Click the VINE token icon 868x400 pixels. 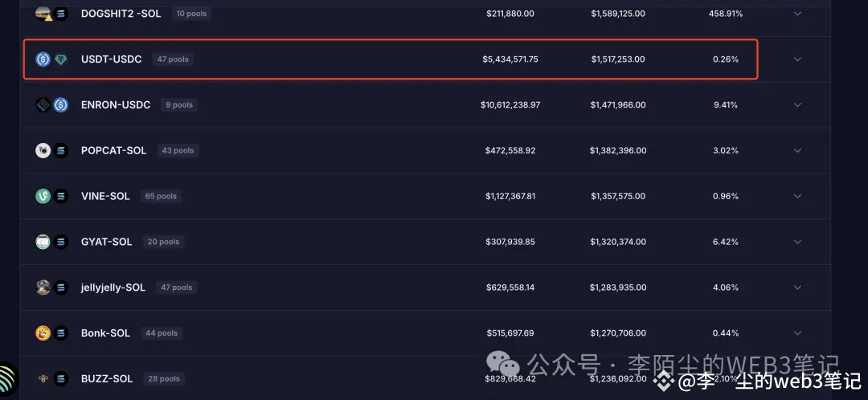point(43,196)
